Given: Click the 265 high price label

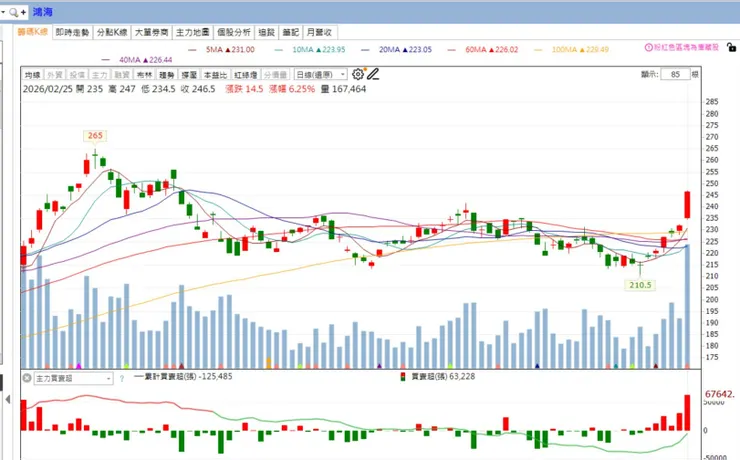Looking at the screenshot, I should click(x=95, y=135).
